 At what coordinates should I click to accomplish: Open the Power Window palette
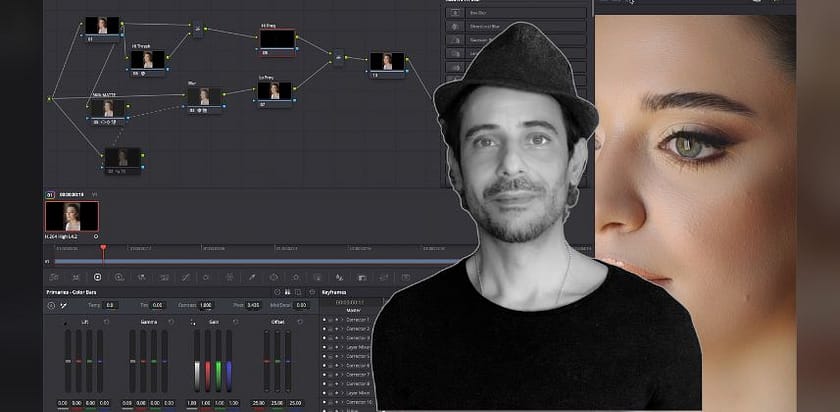point(274,277)
